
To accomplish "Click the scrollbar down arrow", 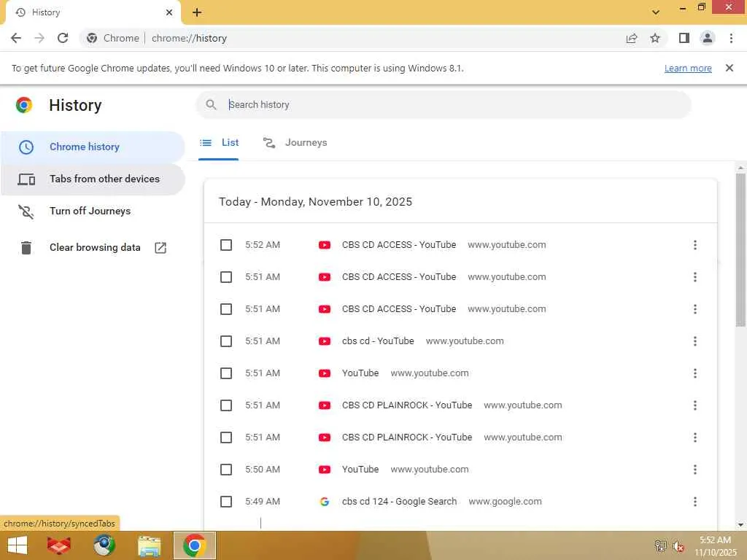I will pos(740,524).
